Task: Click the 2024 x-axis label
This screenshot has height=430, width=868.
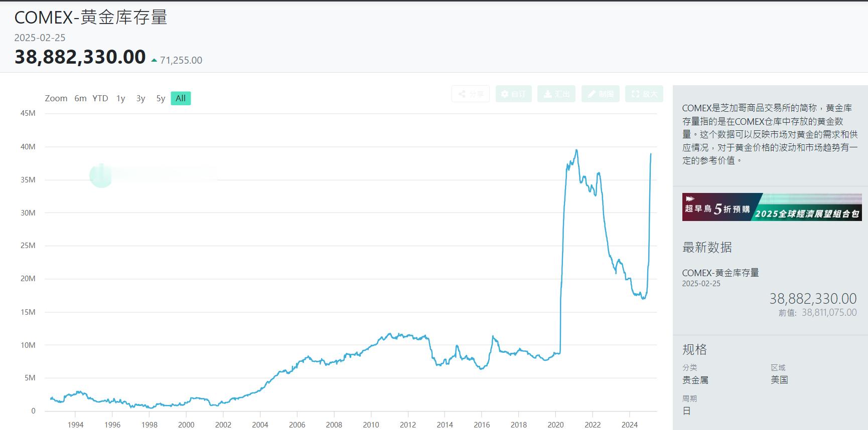Action: coord(630,424)
